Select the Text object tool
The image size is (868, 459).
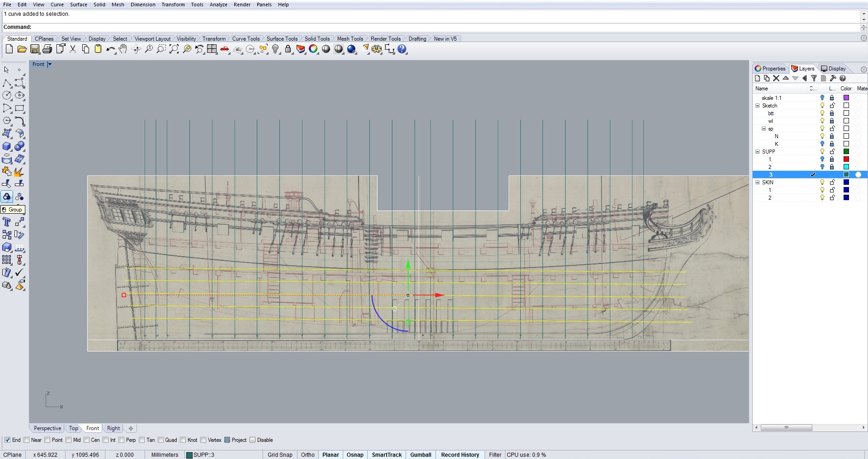[x=7, y=222]
